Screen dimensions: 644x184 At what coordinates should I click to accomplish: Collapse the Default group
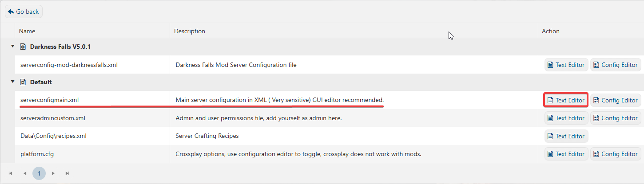coord(13,82)
